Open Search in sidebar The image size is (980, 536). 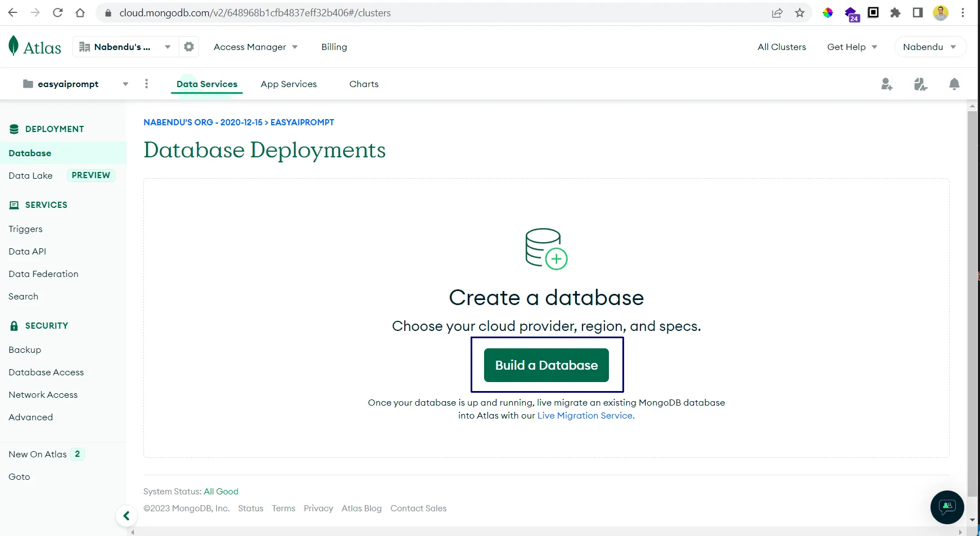click(23, 296)
